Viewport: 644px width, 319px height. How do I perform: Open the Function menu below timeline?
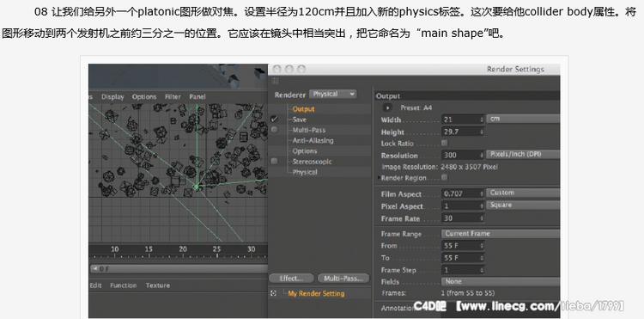tap(123, 285)
